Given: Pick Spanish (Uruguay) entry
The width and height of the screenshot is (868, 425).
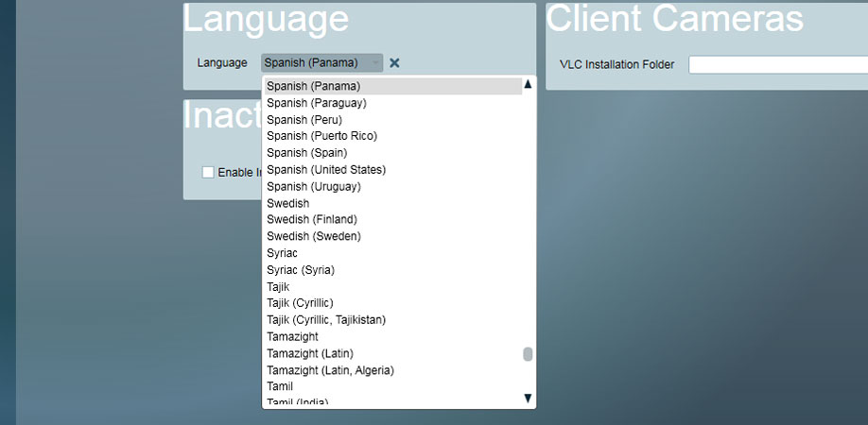Looking at the screenshot, I should [313, 187].
